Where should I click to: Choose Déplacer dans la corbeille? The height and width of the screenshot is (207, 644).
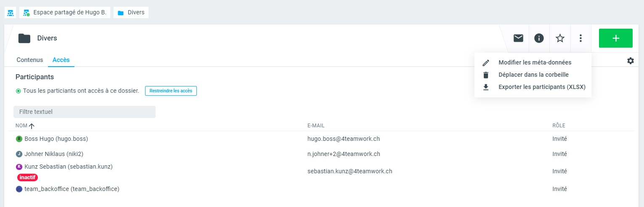[x=533, y=75]
